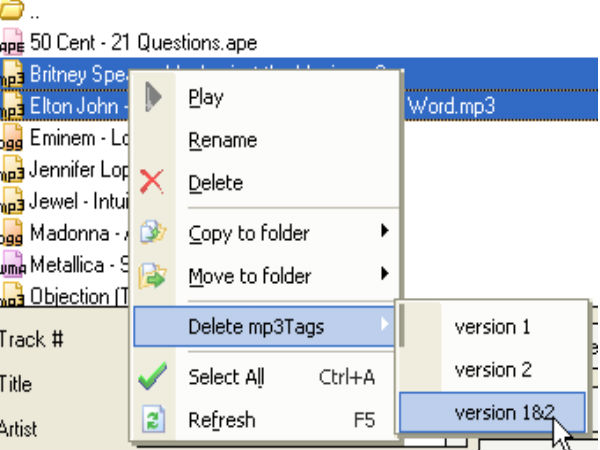Expand the Move to folder submenu arrow
The height and width of the screenshot is (450, 600).
point(384,276)
